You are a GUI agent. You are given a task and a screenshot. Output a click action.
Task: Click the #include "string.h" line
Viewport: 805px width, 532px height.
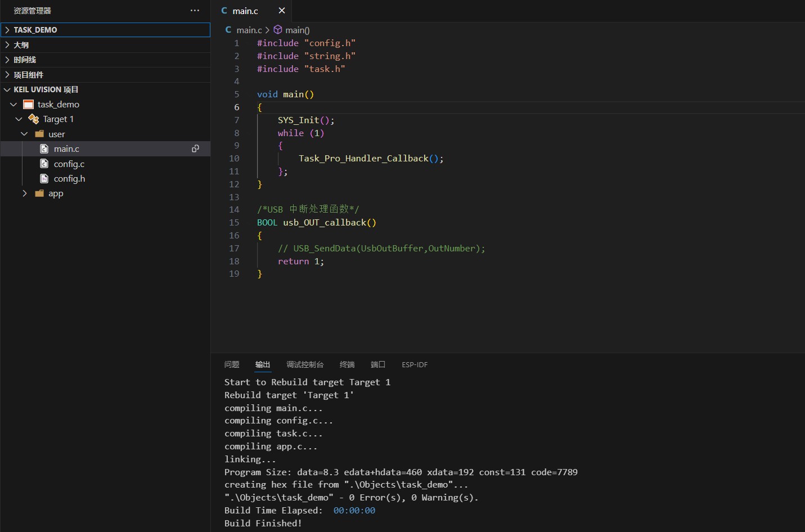click(x=306, y=56)
